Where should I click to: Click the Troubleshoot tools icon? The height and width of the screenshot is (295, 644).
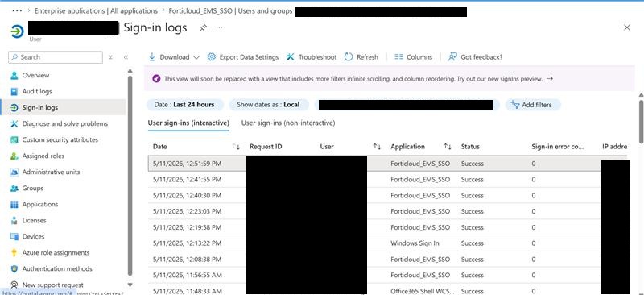point(291,57)
